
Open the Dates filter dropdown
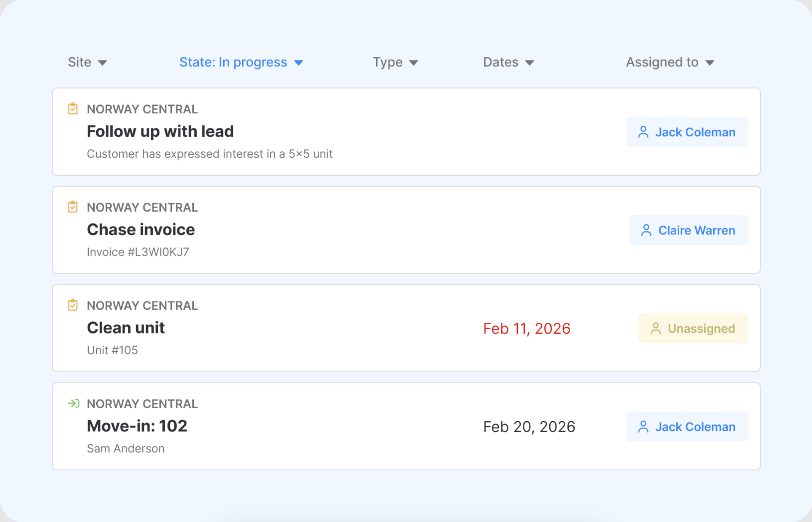(508, 62)
